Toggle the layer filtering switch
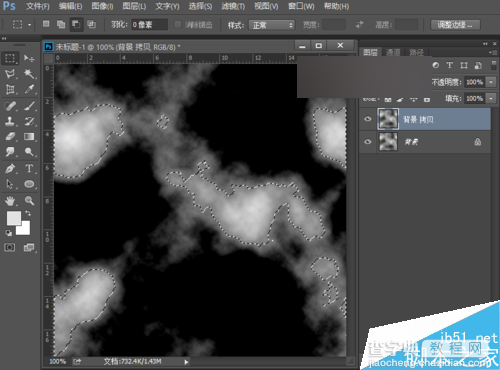The image size is (500, 370). click(494, 65)
